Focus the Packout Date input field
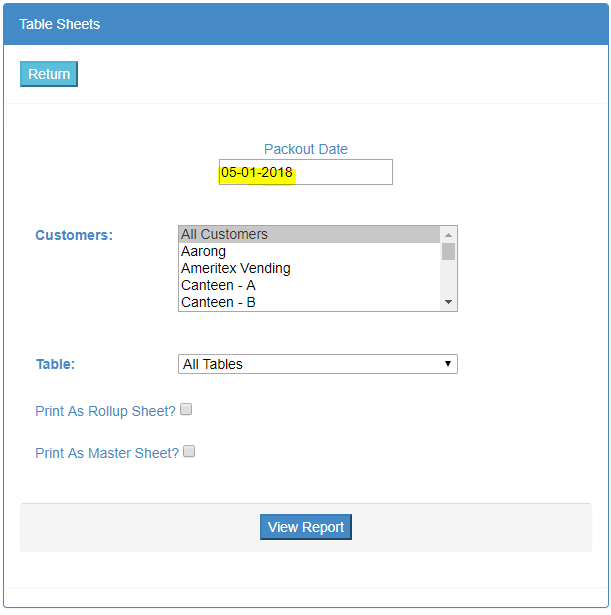The width and height of the screenshot is (611, 615). [306, 172]
